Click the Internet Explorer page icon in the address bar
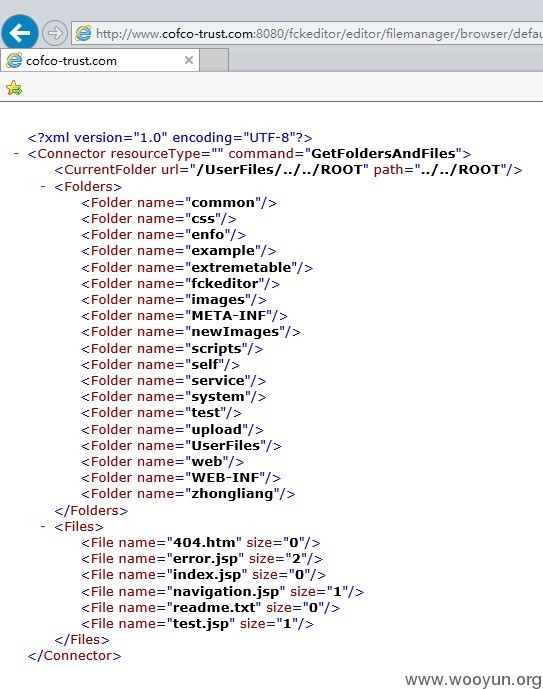 click(x=83, y=33)
